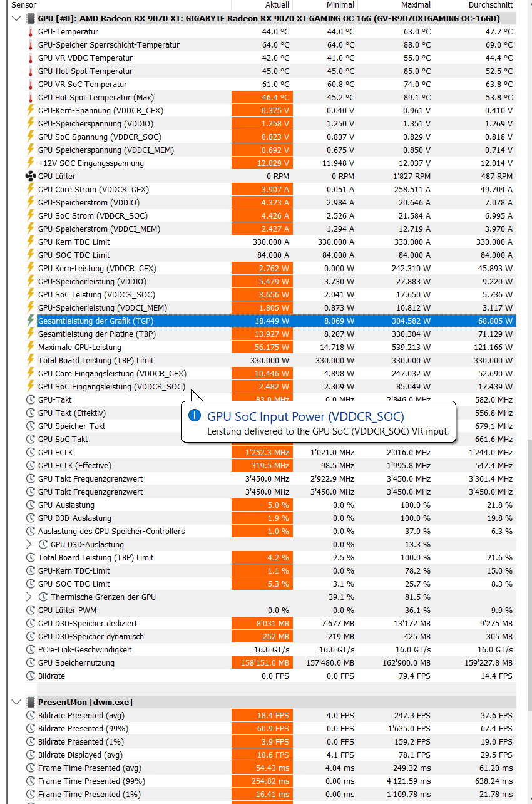Click bolt icon of GPU Kern-Leistung (VDDCR_GFX)
The width and height of the screenshot is (532, 804).
(30, 268)
